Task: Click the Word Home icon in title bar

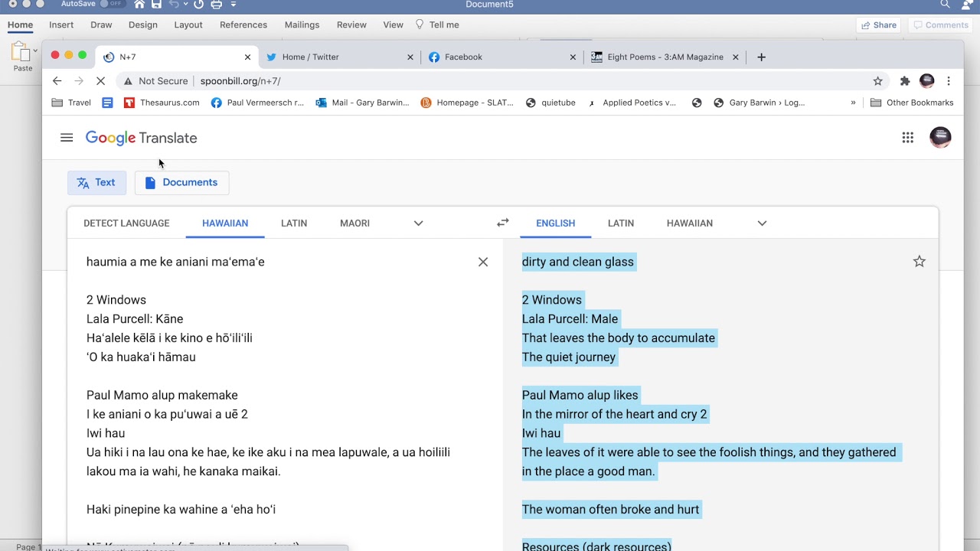Action: coord(139,5)
